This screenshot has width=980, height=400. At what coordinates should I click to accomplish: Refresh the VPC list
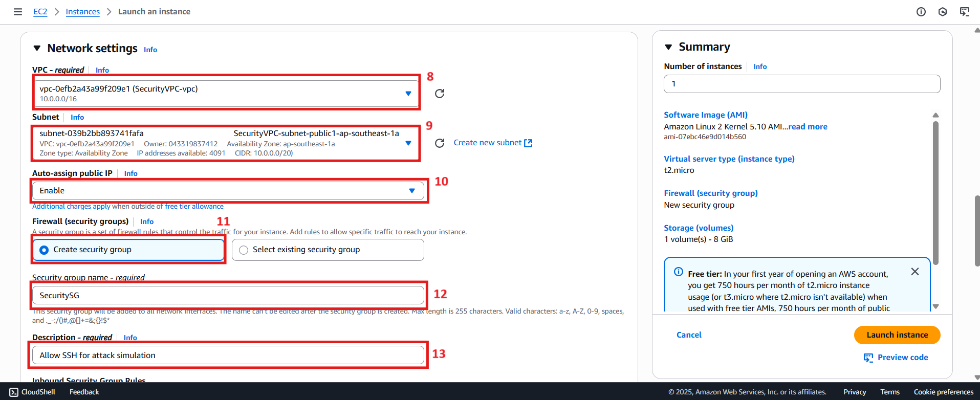click(x=440, y=94)
